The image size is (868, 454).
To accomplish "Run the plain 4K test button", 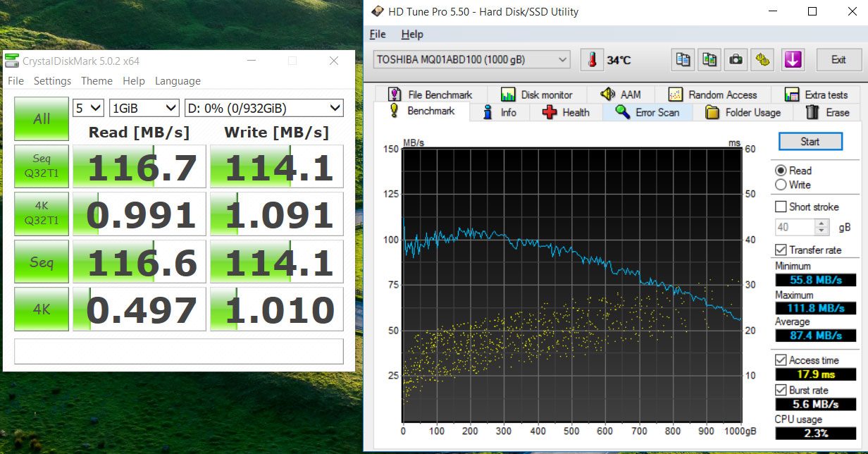I will (42, 309).
